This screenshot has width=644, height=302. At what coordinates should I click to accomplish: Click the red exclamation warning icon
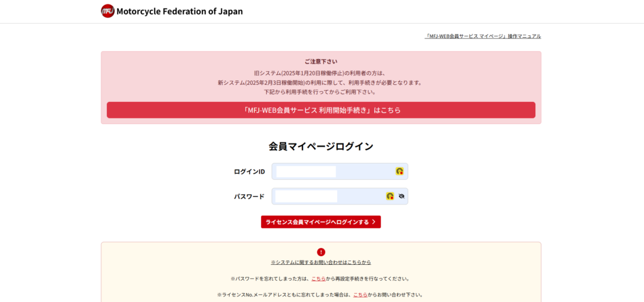pyautogui.click(x=321, y=252)
